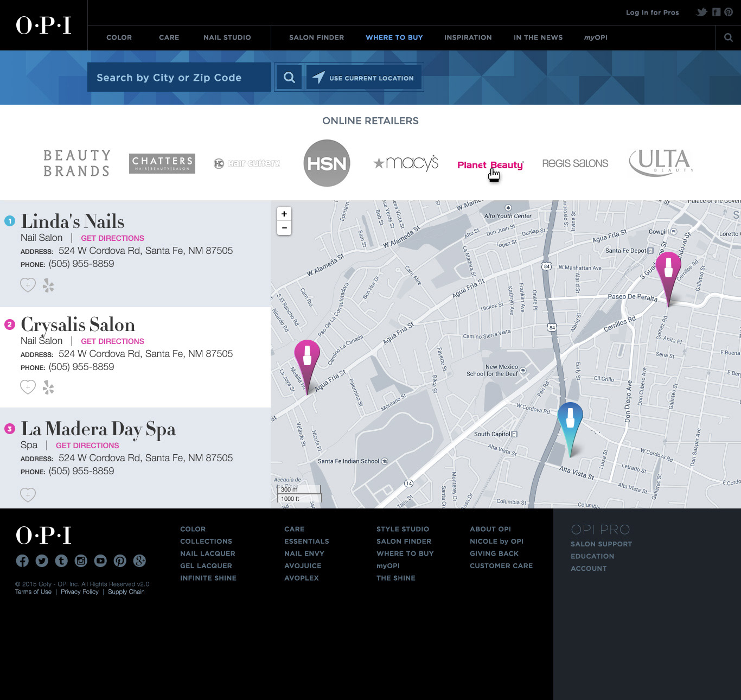The width and height of the screenshot is (741, 700).
Task: Open Privacy Policy footer link
Action: click(80, 592)
